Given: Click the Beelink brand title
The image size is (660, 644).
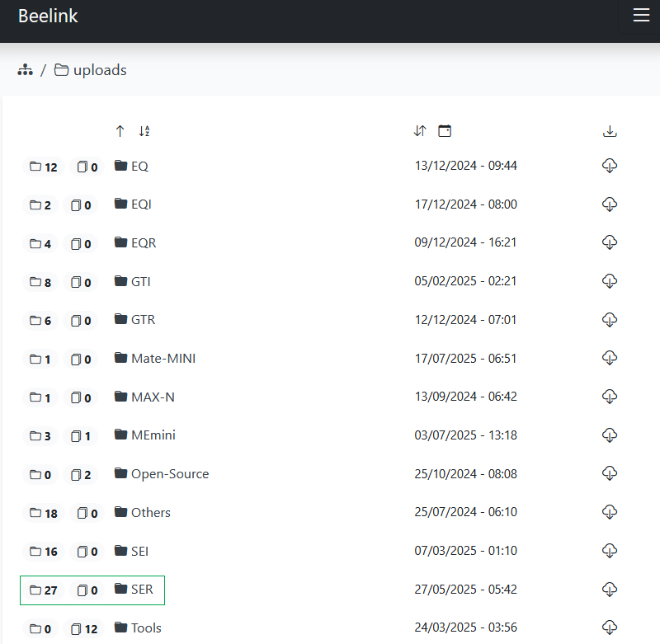Looking at the screenshot, I should coord(48,16).
